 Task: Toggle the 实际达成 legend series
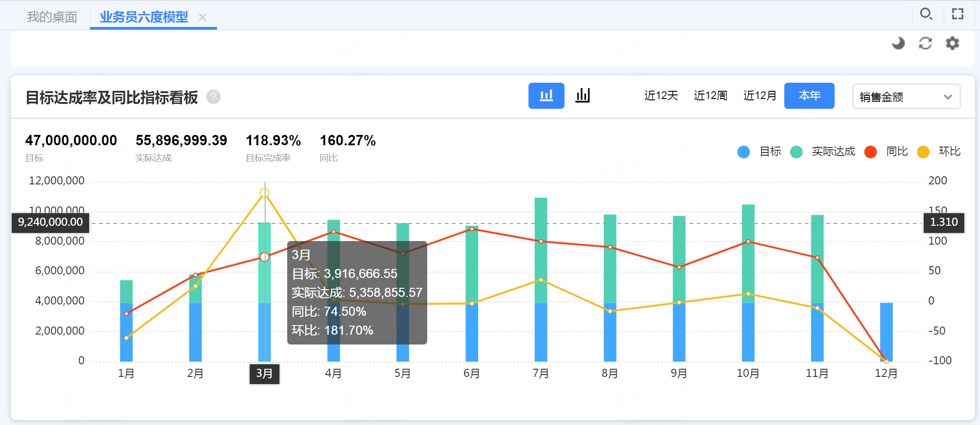click(823, 152)
